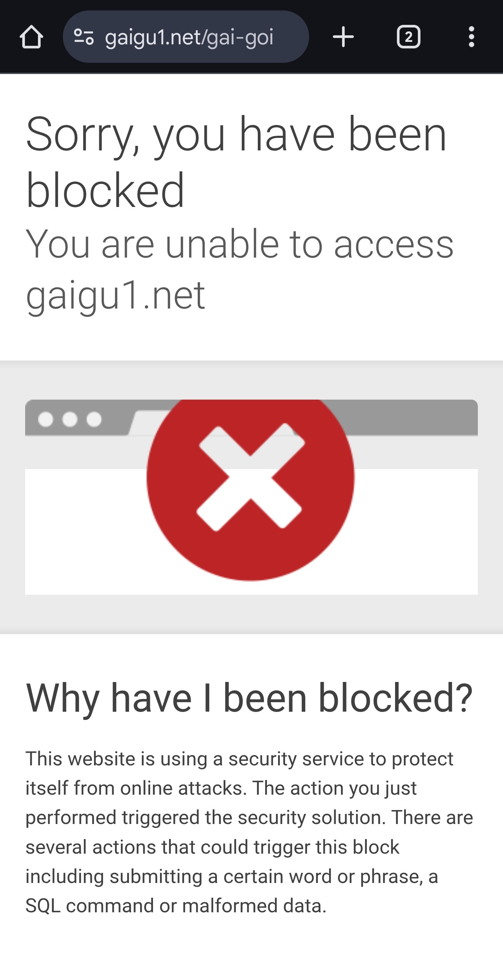Open site information icon in address bar

click(x=84, y=37)
